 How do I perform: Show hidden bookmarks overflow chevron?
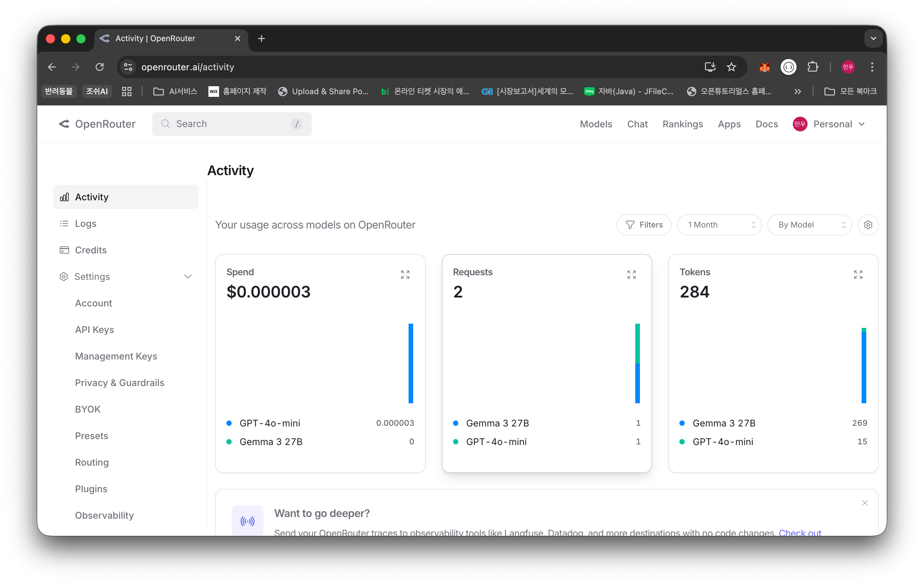[x=798, y=91]
